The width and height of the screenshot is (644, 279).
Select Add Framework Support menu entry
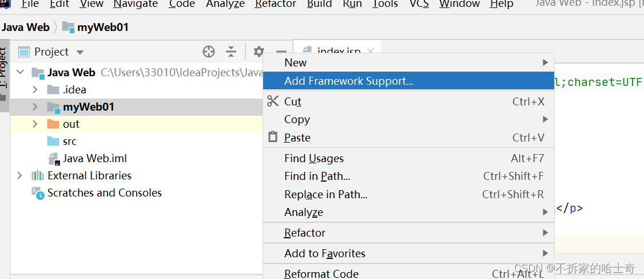coord(348,81)
